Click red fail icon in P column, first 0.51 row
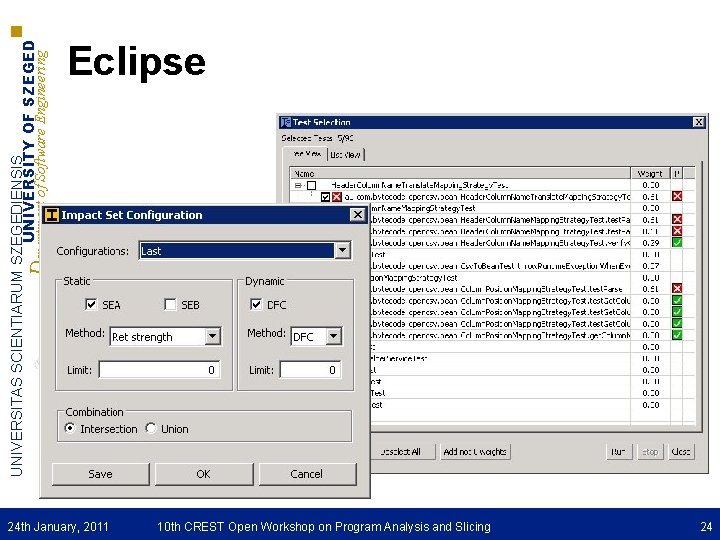720x540 pixels. click(677, 197)
